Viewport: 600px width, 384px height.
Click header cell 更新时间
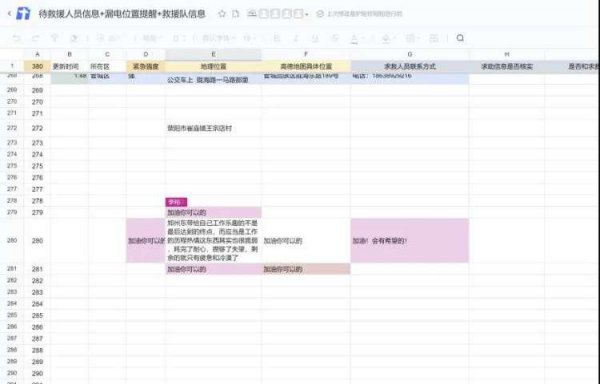[70, 66]
